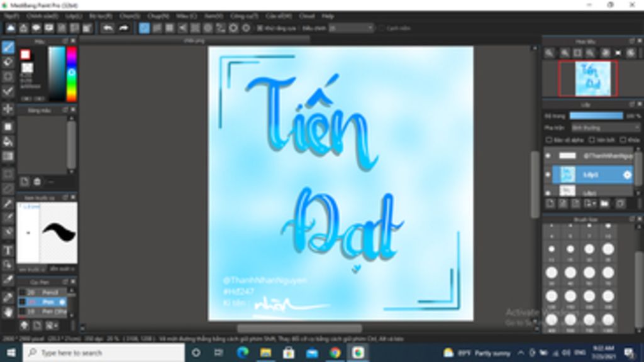
Task: Open the Chỉnh sửa (Edit) menu
Action: [x=42, y=16]
